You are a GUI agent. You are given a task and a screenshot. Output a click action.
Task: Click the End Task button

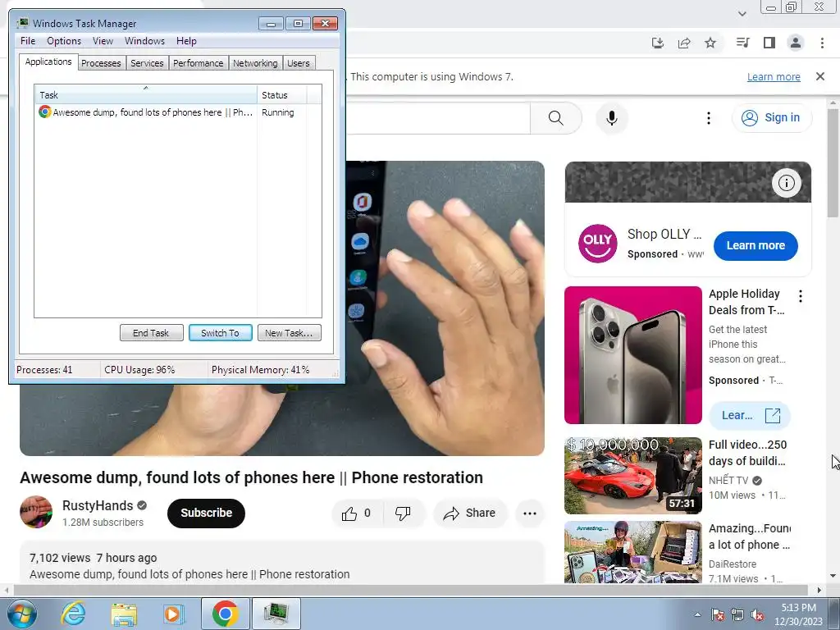coord(151,333)
